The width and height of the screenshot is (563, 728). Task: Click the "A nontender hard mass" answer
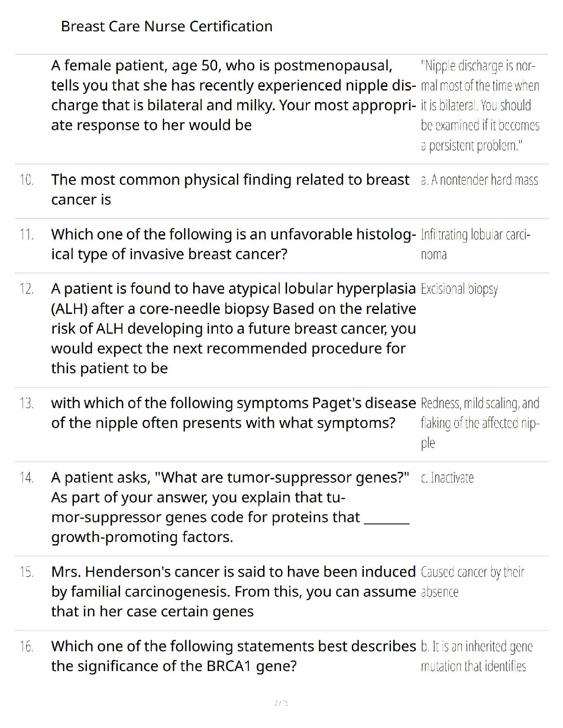(479, 180)
